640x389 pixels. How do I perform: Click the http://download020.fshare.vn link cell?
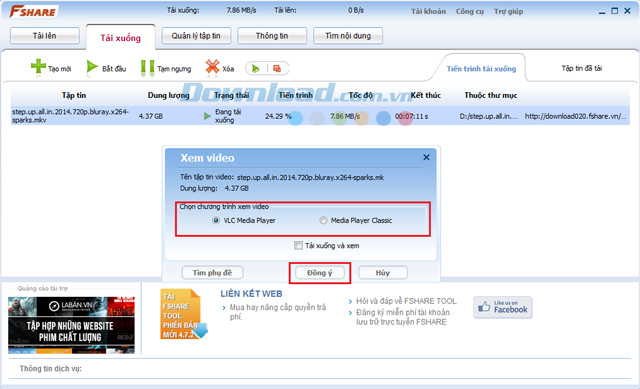click(x=576, y=116)
